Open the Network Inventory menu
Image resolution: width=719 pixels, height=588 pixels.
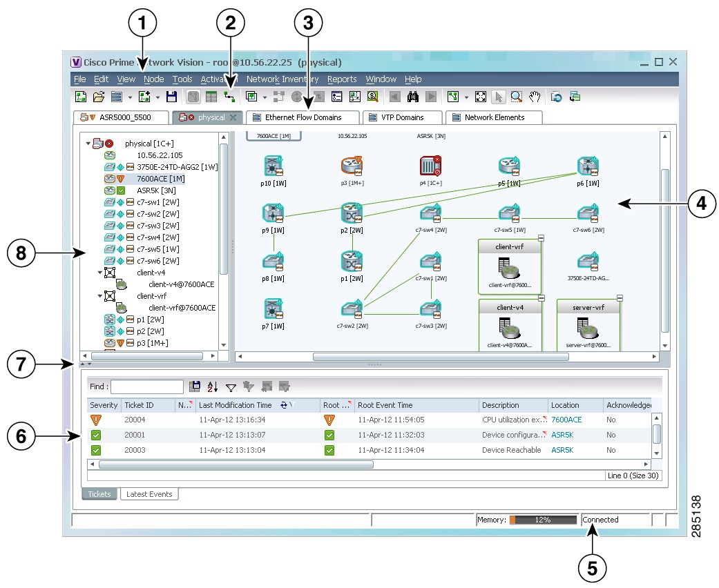(x=282, y=79)
